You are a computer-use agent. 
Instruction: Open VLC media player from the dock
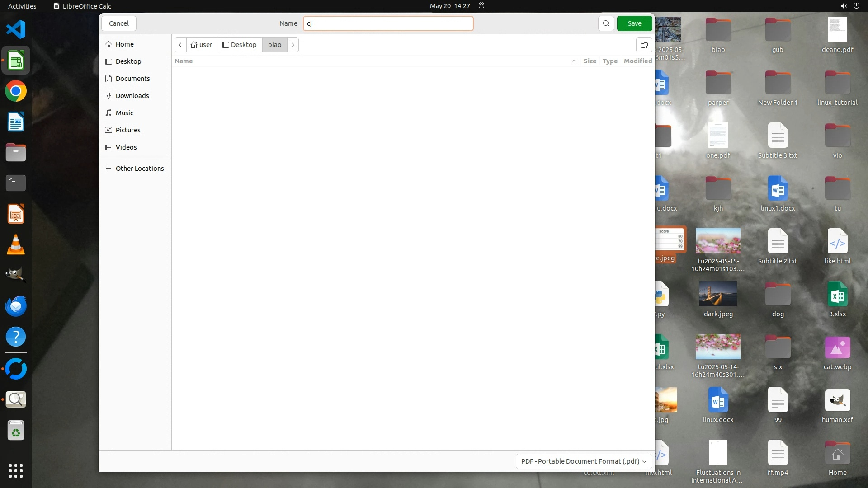(16, 245)
